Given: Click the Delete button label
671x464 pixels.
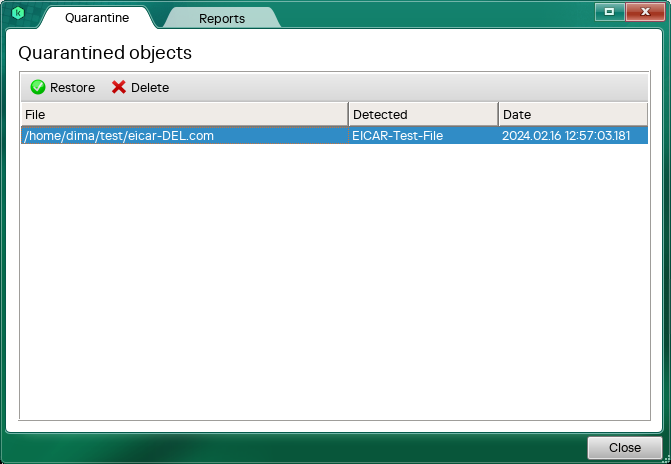Looking at the screenshot, I should coord(150,88).
